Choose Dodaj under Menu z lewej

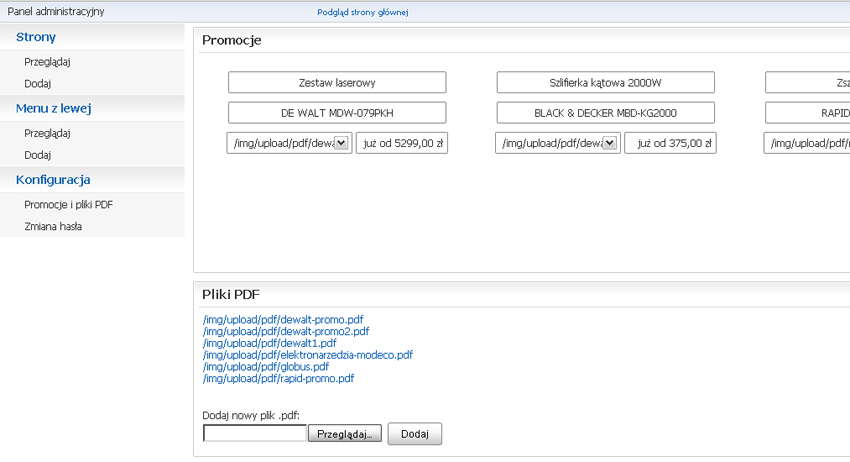[x=37, y=155]
